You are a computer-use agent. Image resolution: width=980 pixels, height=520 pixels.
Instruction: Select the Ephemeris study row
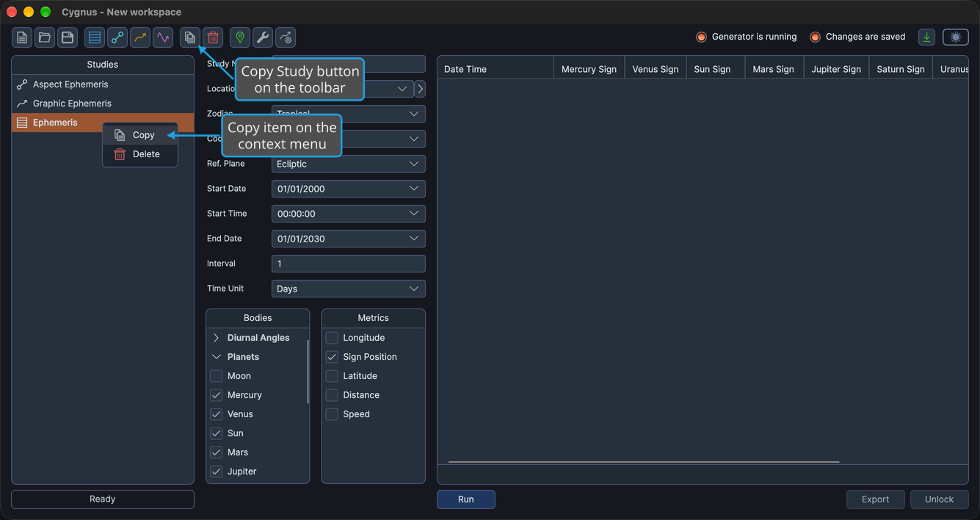[103, 123]
